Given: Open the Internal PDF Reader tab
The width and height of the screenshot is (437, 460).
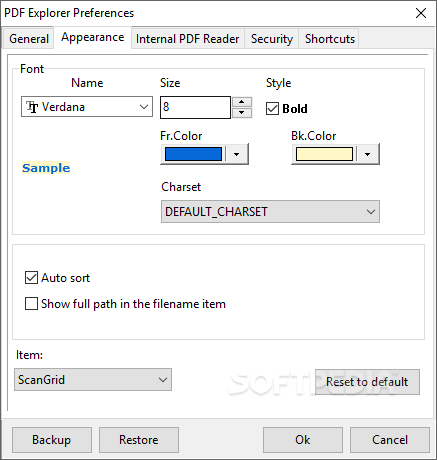Looking at the screenshot, I should 188,39.
